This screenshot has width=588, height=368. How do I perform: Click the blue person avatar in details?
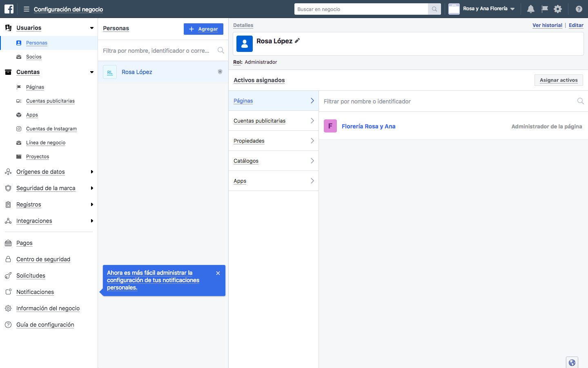245,44
